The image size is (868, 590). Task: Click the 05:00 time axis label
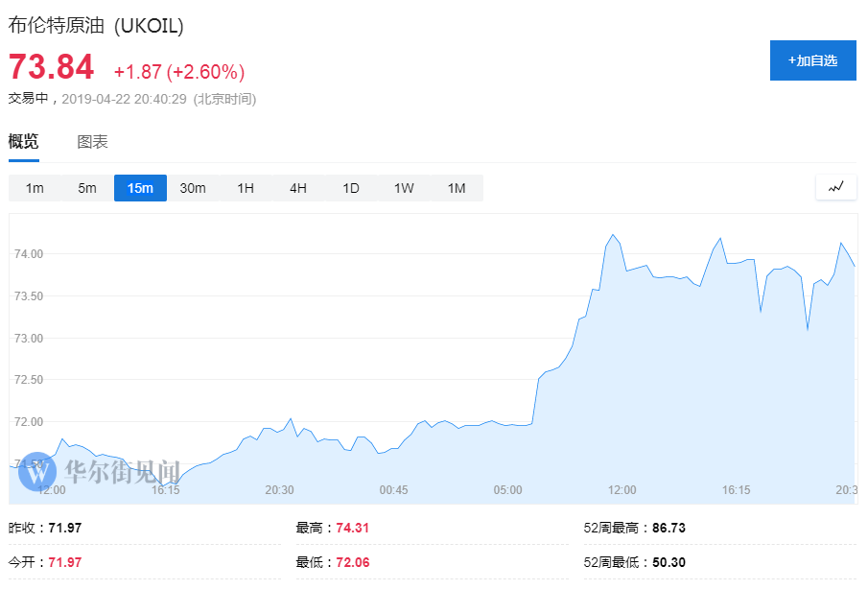pyautogui.click(x=507, y=490)
